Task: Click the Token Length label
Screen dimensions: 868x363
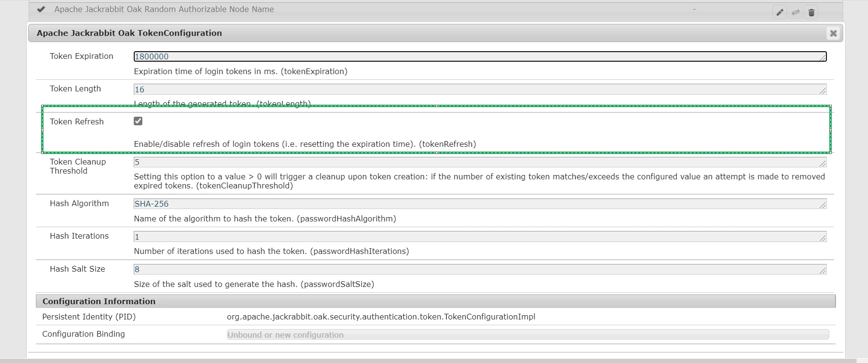Action: coord(75,88)
